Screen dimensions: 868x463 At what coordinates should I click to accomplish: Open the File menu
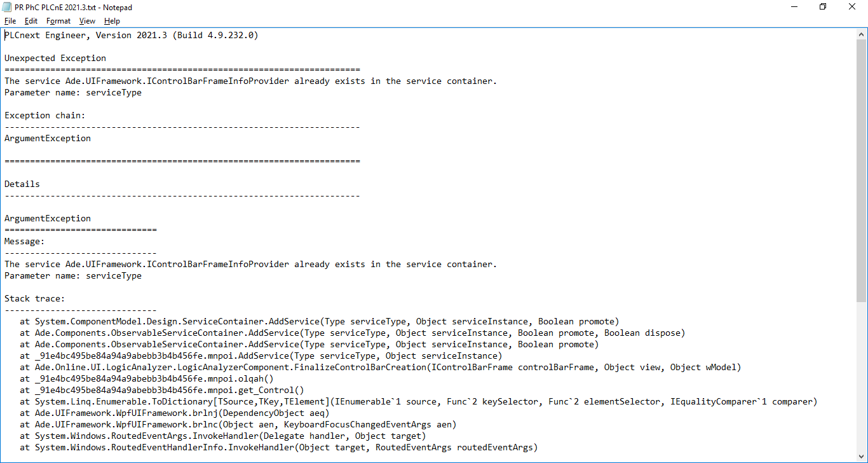click(10, 21)
